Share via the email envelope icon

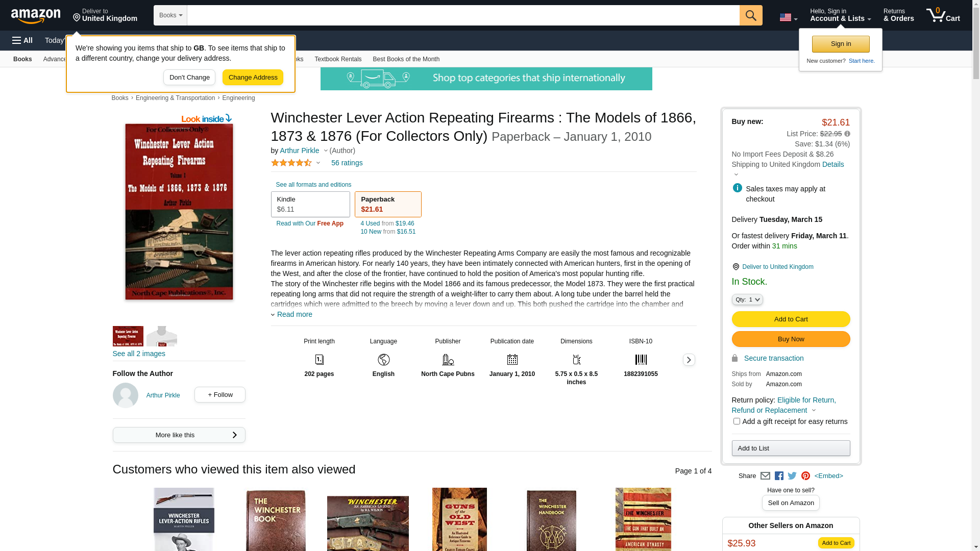[765, 476]
